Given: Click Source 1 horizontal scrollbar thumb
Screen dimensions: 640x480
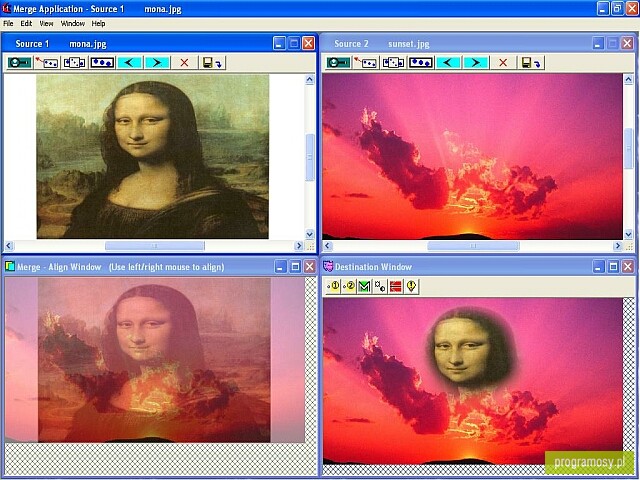Looking at the screenshot, I should tap(155, 246).
